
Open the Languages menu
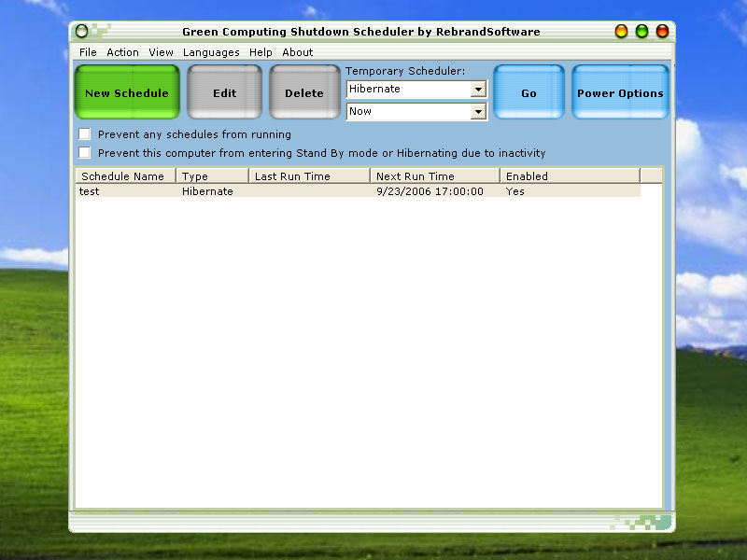(211, 52)
